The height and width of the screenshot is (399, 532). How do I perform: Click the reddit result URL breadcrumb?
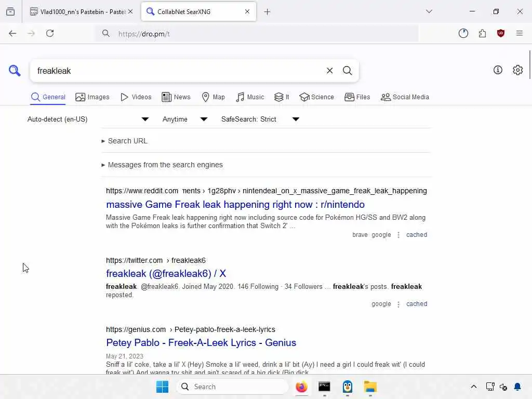[x=267, y=191]
